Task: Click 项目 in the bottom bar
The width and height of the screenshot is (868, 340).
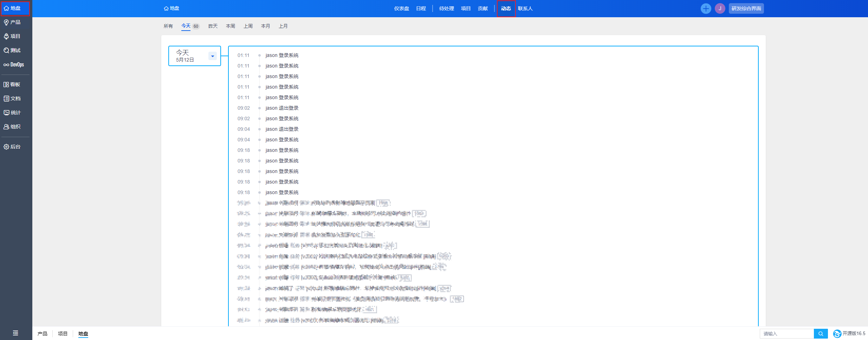Action: (63, 334)
